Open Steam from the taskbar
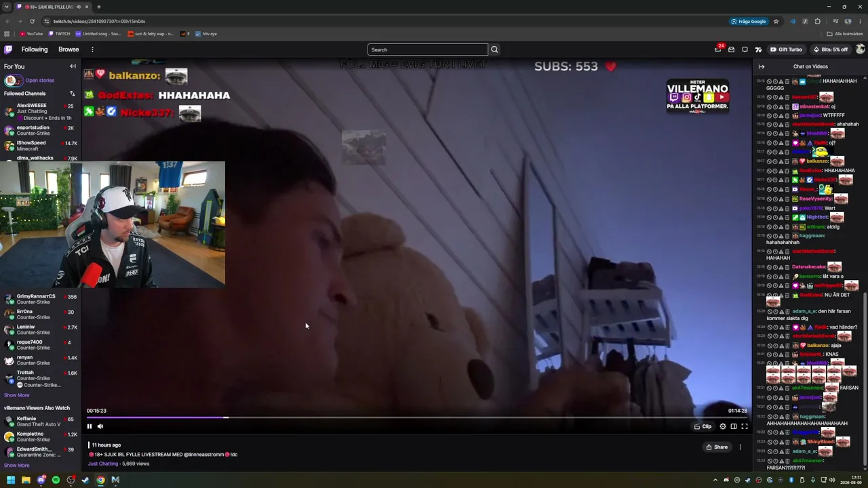This screenshot has height=488, width=868. point(85,480)
